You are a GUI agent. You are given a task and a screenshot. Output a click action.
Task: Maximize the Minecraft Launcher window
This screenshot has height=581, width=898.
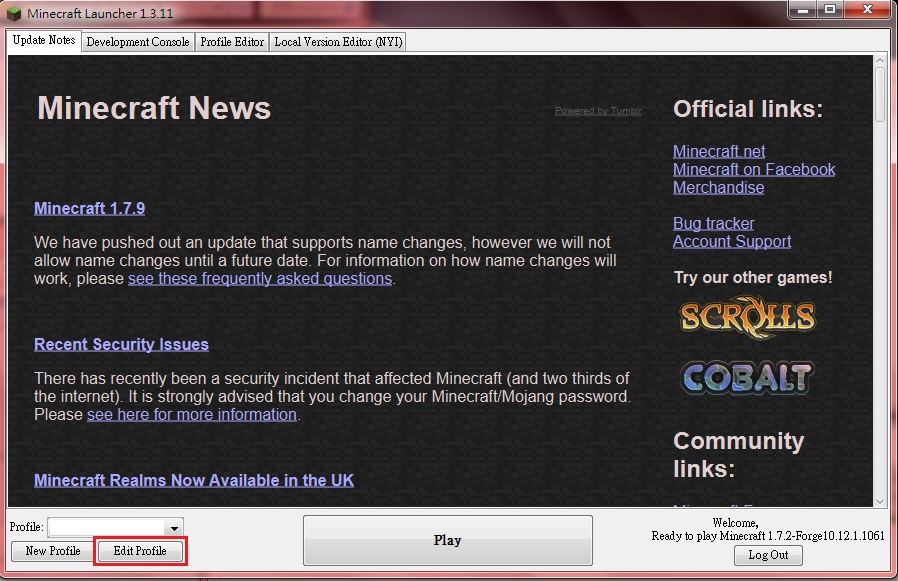[x=830, y=10]
